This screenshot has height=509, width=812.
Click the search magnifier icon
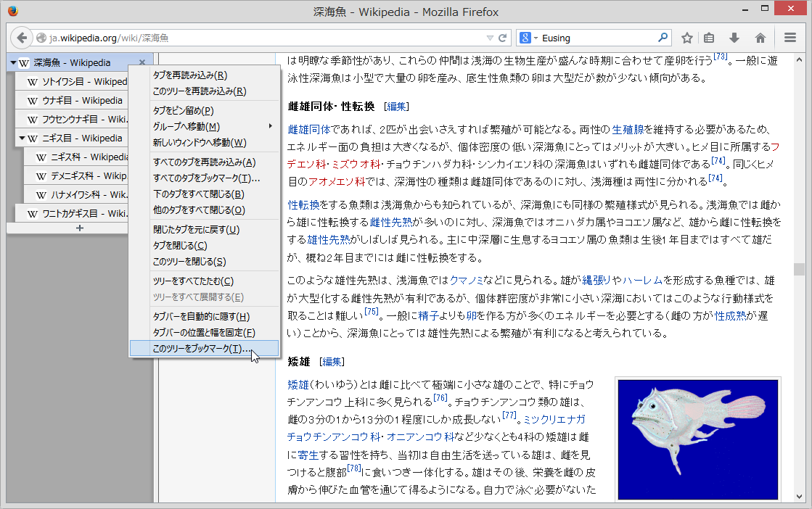(x=663, y=38)
